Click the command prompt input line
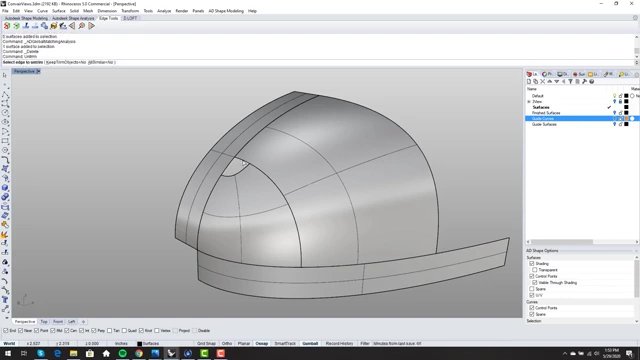Viewport: 640px width, 360px height. click(318, 62)
